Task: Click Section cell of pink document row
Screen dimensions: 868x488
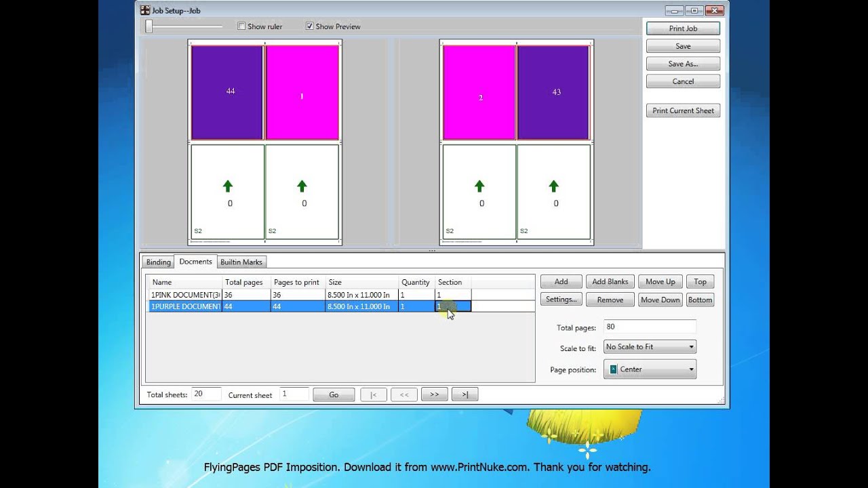Action: (x=452, y=295)
